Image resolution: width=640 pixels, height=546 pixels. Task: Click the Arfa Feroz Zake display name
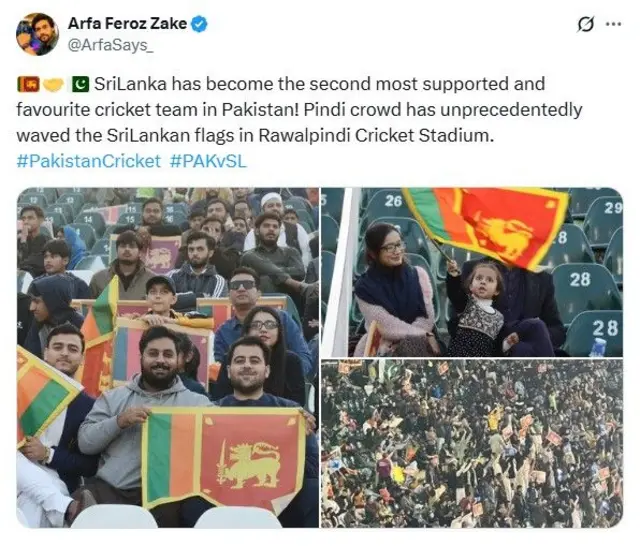(x=127, y=24)
